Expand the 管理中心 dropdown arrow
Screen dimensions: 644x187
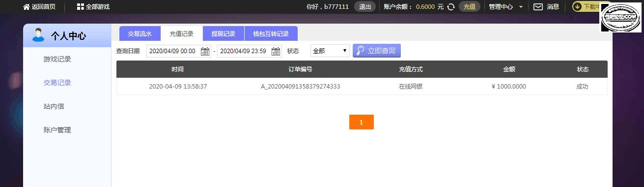(521, 7)
